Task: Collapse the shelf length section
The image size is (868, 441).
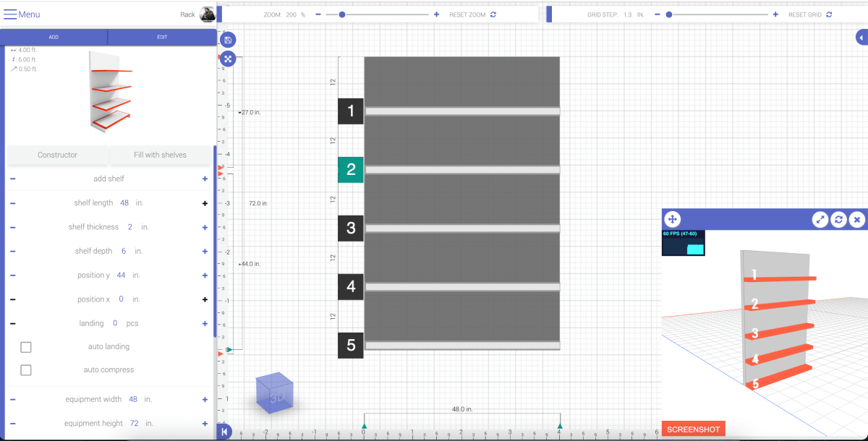Action: point(12,203)
